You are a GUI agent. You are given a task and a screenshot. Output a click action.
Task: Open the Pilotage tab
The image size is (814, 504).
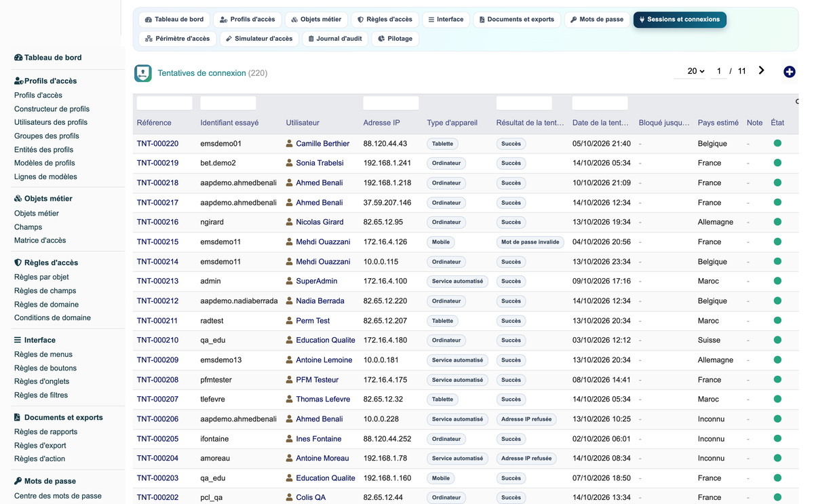395,39
